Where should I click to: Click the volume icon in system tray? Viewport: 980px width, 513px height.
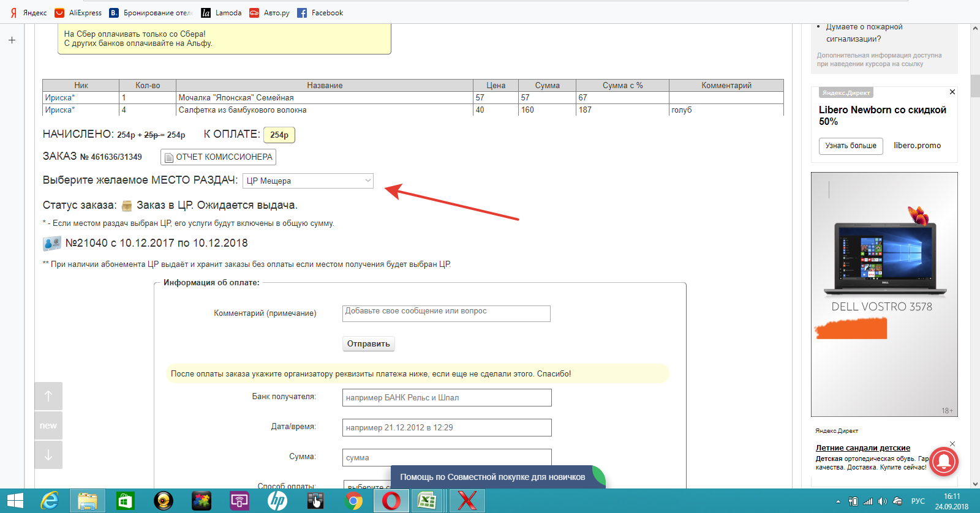(x=882, y=501)
